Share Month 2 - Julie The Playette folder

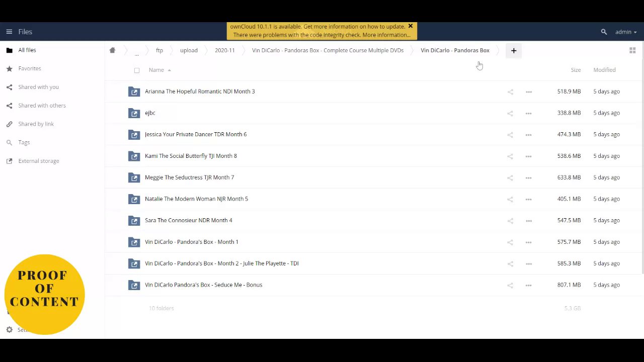click(510, 263)
